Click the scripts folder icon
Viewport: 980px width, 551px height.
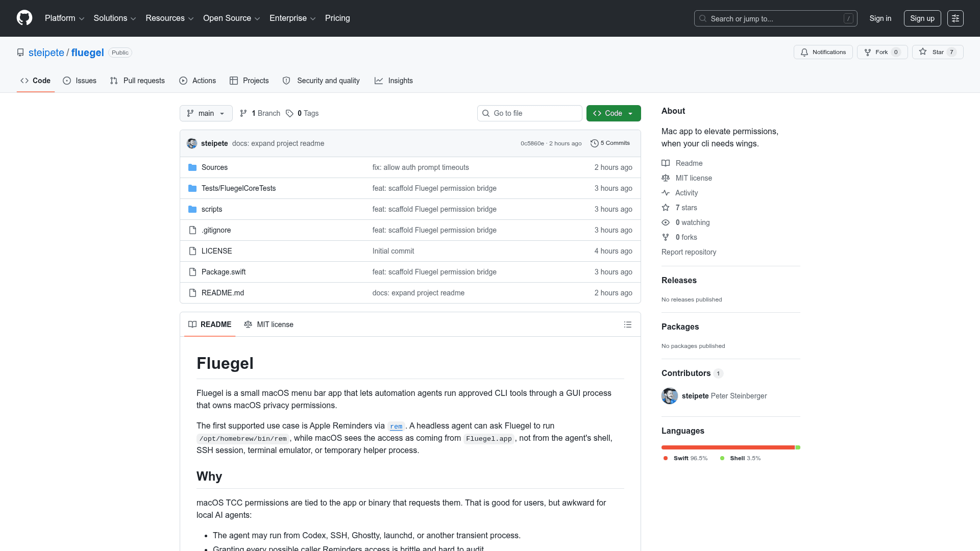pyautogui.click(x=192, y=209)
